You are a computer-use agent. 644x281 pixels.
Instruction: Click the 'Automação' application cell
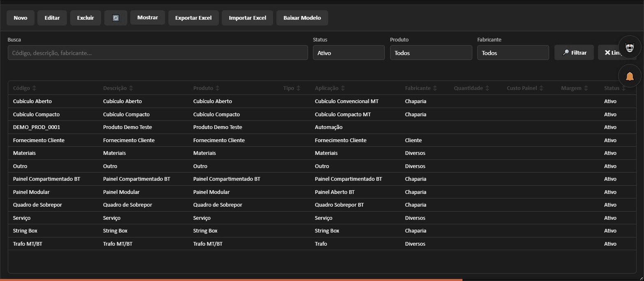(x=329, y=127)
